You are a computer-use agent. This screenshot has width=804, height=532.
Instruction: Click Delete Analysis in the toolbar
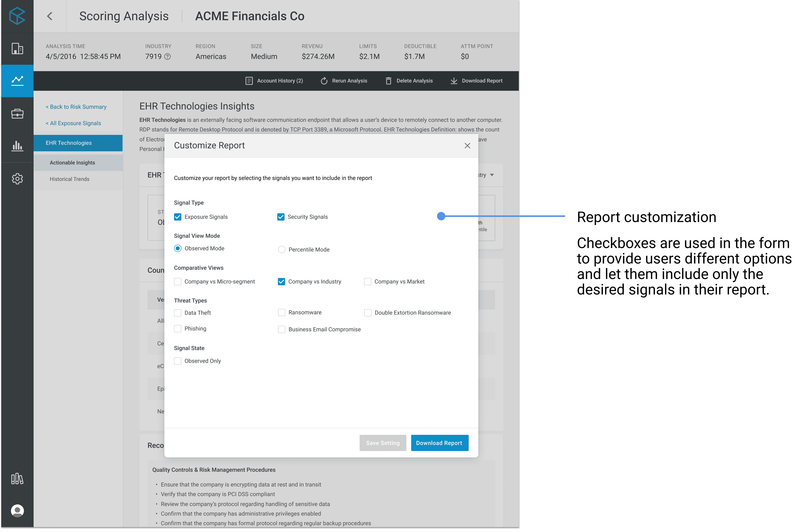[x=409, y=81]
